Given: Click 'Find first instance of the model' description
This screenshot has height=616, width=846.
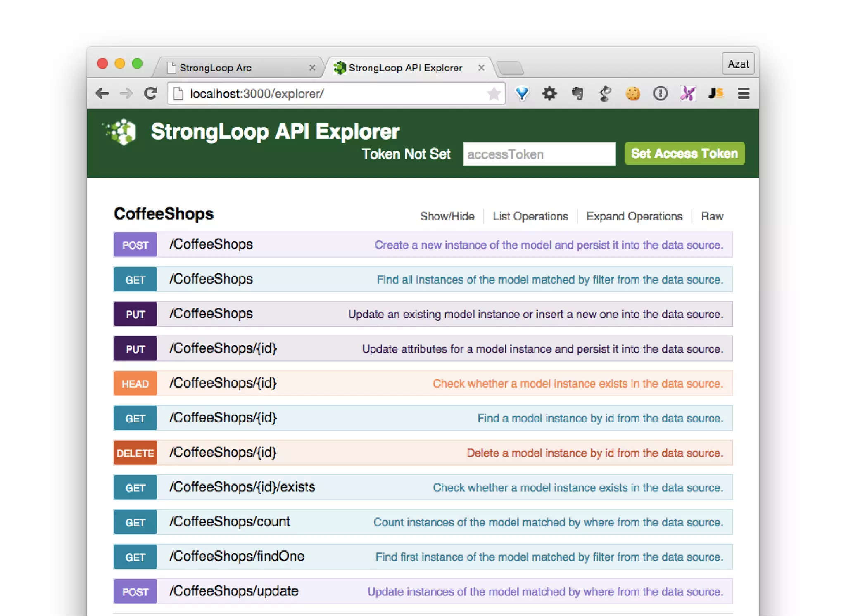Looking at the screenshot, I should (549, 557).
